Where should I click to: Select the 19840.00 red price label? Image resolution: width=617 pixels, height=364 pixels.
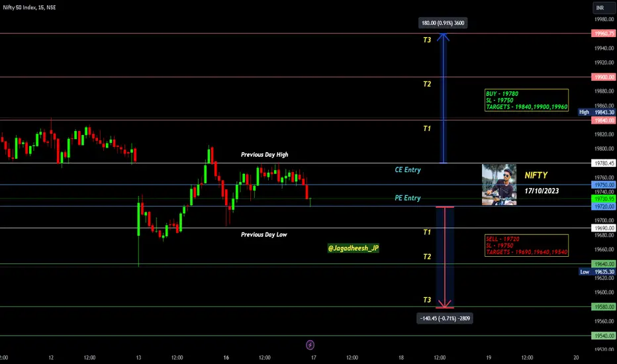pos(604,120)
